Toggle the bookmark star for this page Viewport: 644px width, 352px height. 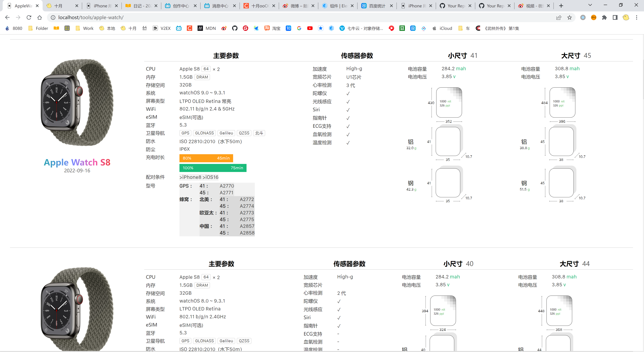570,17
